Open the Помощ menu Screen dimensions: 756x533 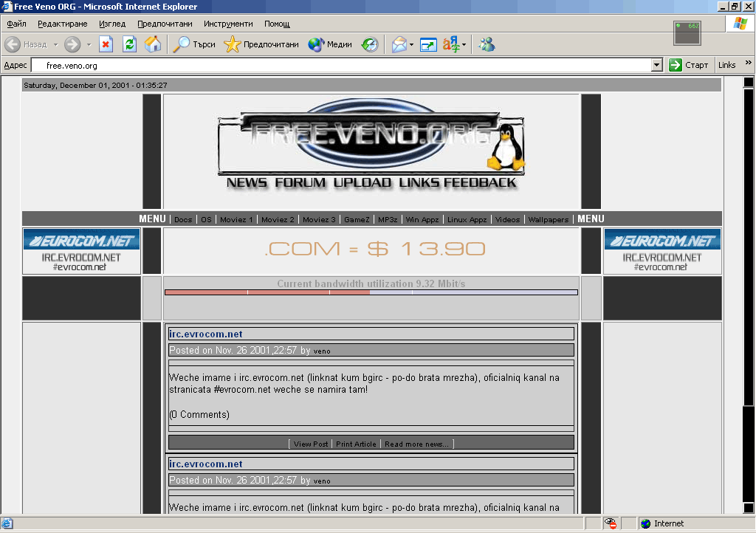[x=277, y=24]
